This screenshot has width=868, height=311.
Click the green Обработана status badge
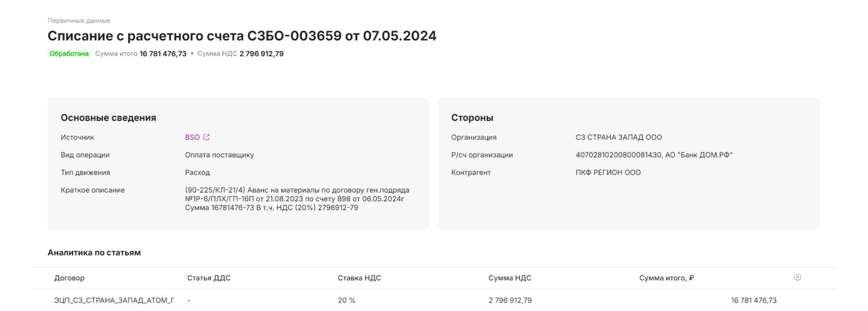click(69, 54)
